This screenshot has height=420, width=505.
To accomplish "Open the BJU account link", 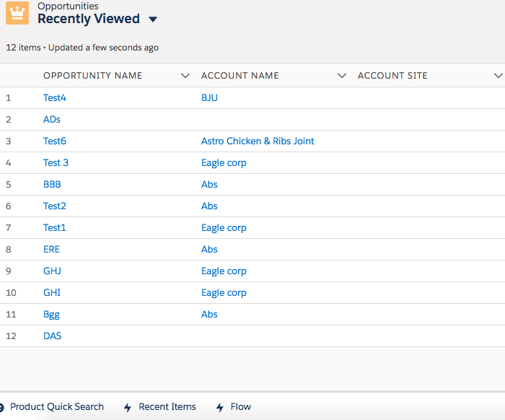I will (x=209, y=98).
